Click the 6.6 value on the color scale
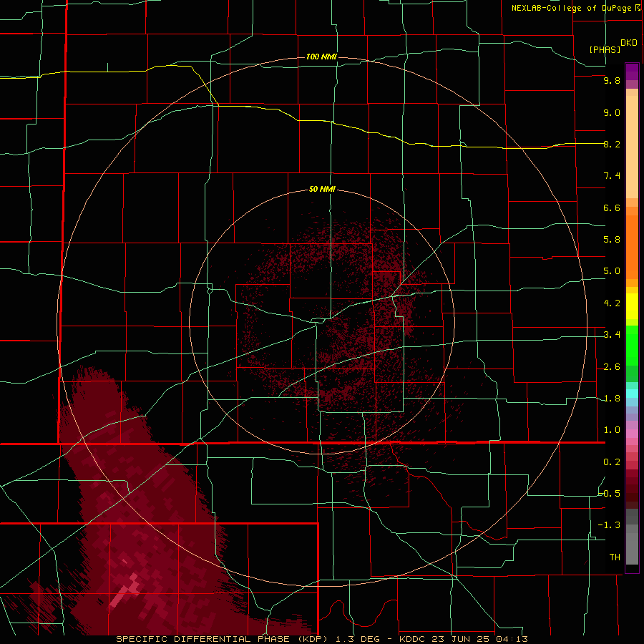 point(612,208)
